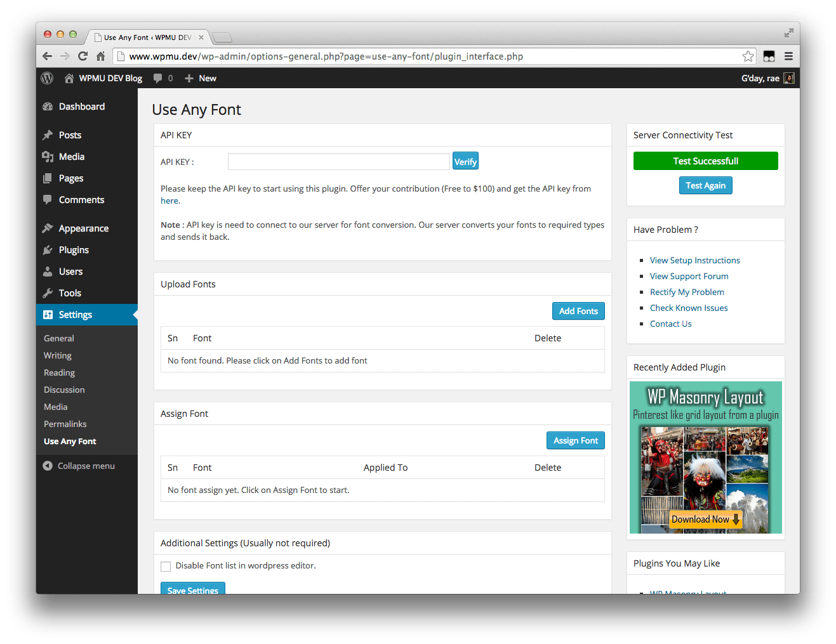The height and width of the screenshot is (644, 836).
Task: Open View Support Forum link
Action: click(x=689, y=276)
